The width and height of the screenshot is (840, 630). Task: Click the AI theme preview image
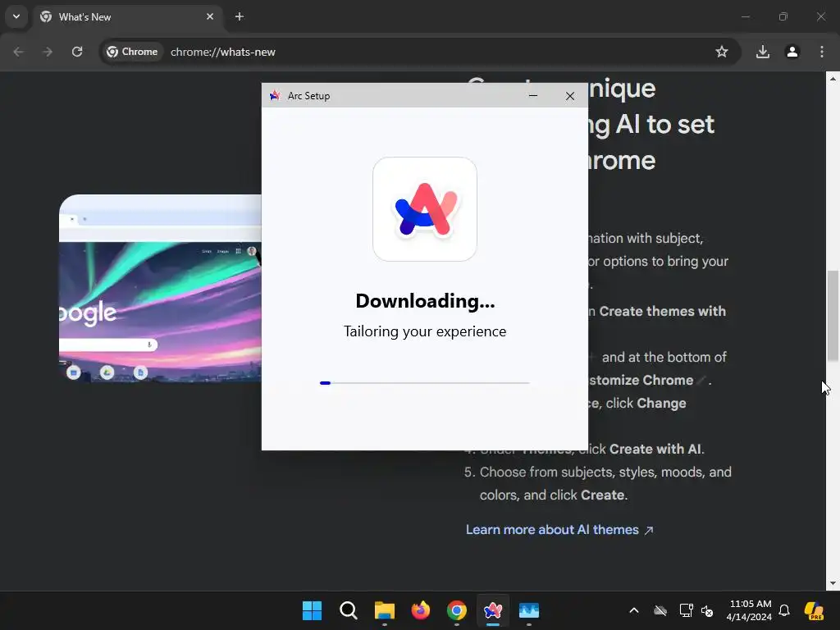pyautogui.click(x=160, y=289)
